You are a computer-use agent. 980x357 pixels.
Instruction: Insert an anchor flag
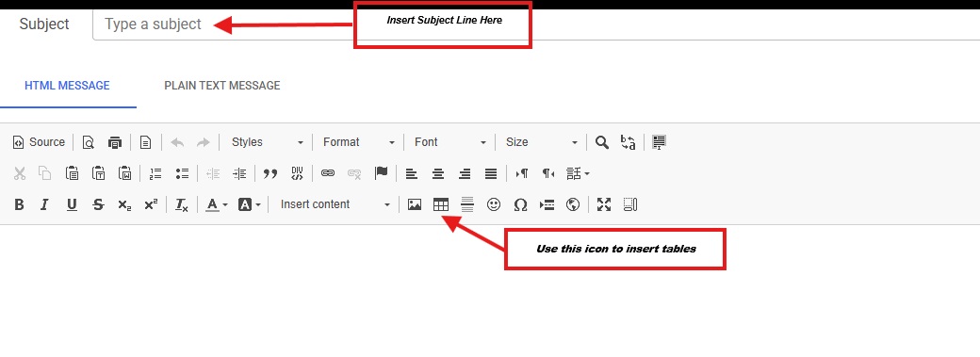click(381, 173)
